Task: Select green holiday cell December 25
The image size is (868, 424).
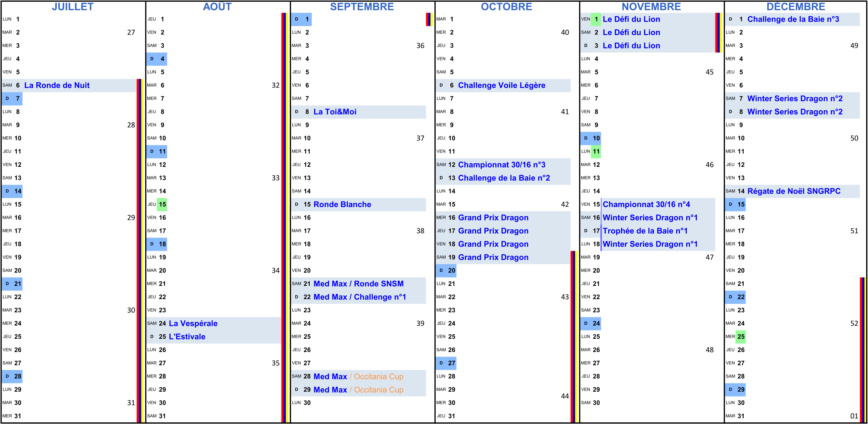Action: 741,337
